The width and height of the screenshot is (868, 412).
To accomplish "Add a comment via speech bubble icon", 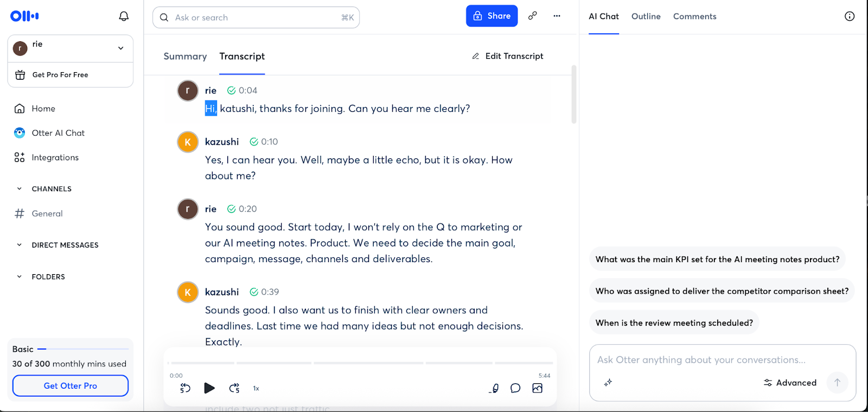I will pos(515,388).
